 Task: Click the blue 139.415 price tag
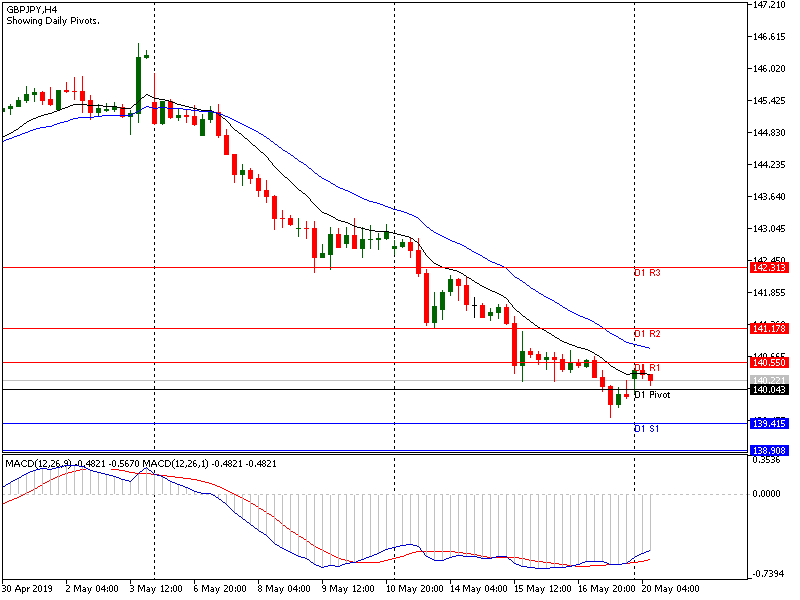(x=768, y=423)
